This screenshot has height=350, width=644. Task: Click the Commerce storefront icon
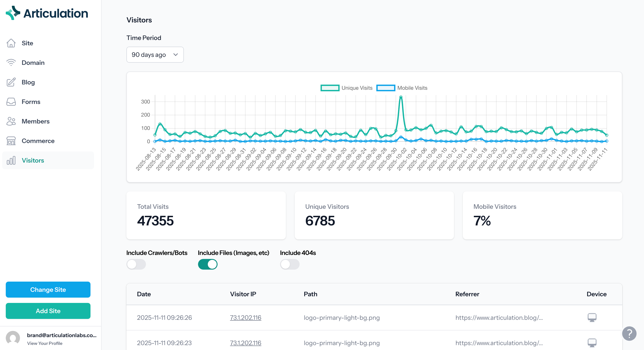[11, 141]
